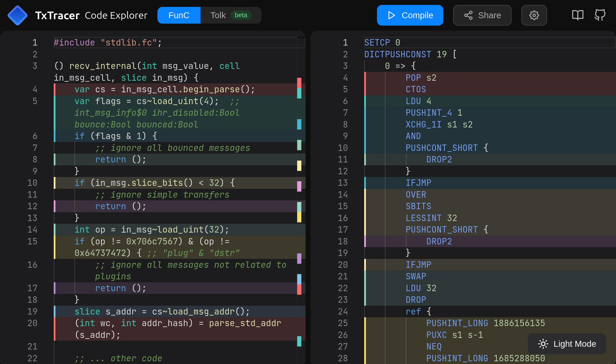Click the IFJMP instruction on line 20

click(418, 265)
